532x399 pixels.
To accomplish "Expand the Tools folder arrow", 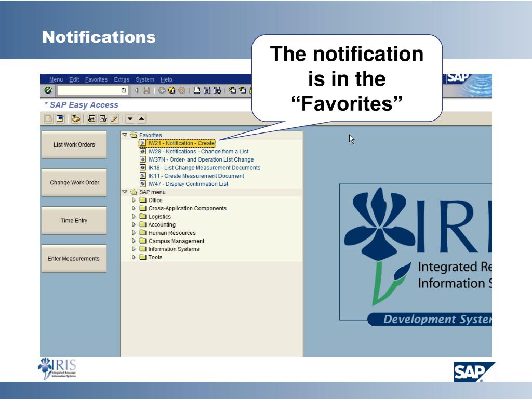I will [x=134, y=257].
